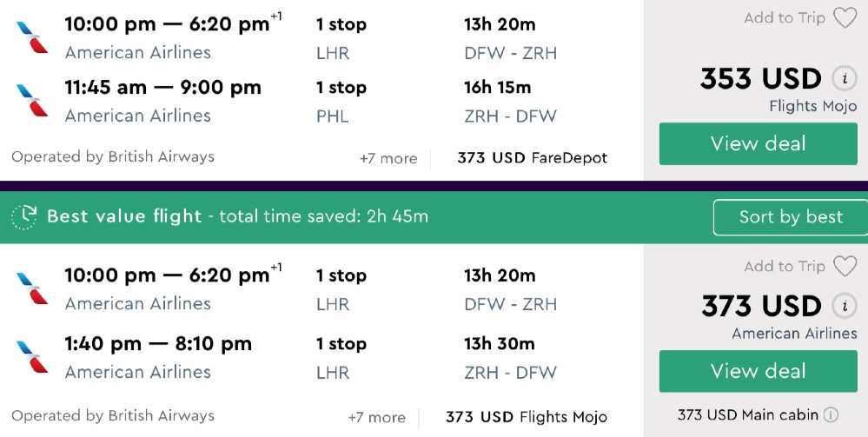Click the American Airlines logo for the PHL return flight
This screenshot has height=437, width=868.
pos(32,101)
